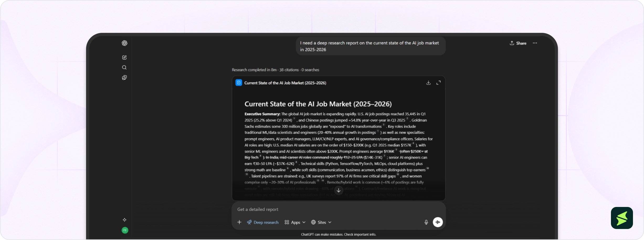Open the three-dots more options menu
Screen dimensions: 644x240
[x=535, y=43]
